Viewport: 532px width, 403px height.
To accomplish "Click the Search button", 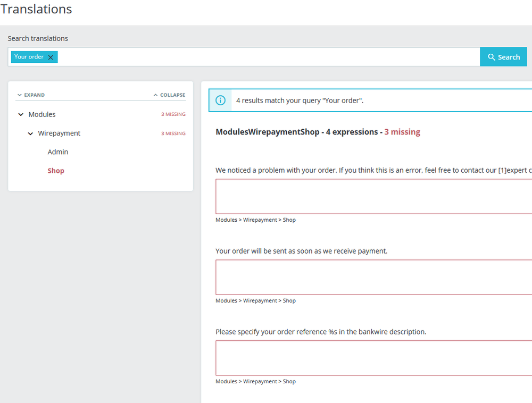I will click(x=503, y=57).
